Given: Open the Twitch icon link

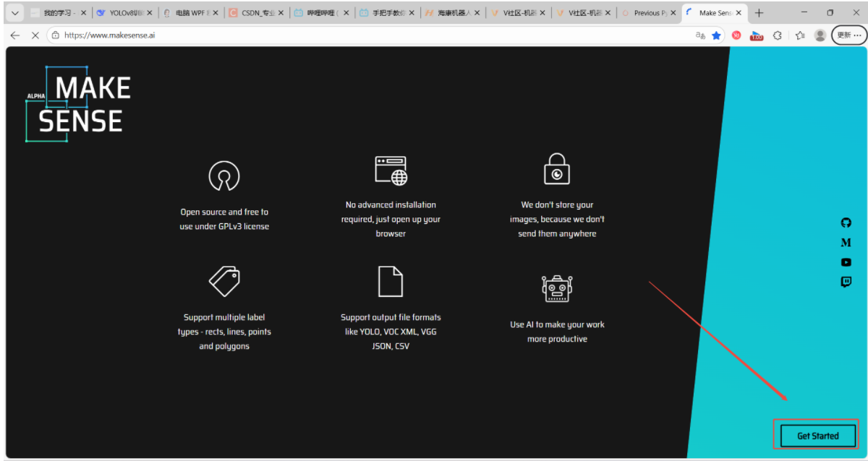Looking at the screenshot, I should (846, 282).
